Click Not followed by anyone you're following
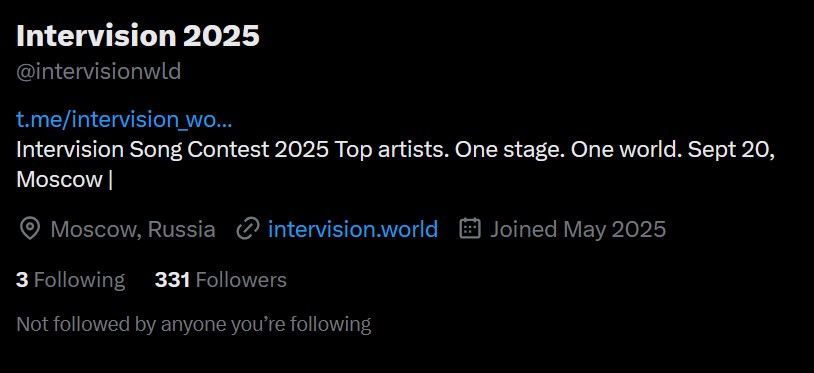Viewport: 814px width, 373px height. point(194,324)
